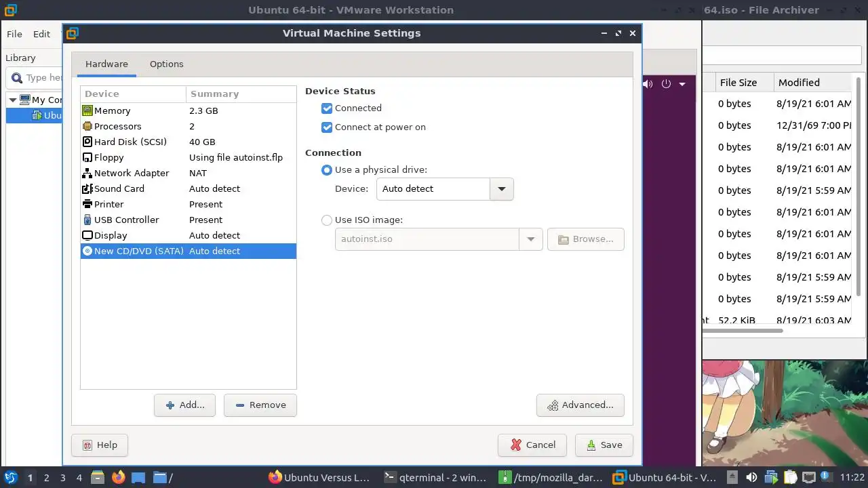Click the Save button
Screen dimensions: 868x488
pyautogui.click(x=604, y=445)
